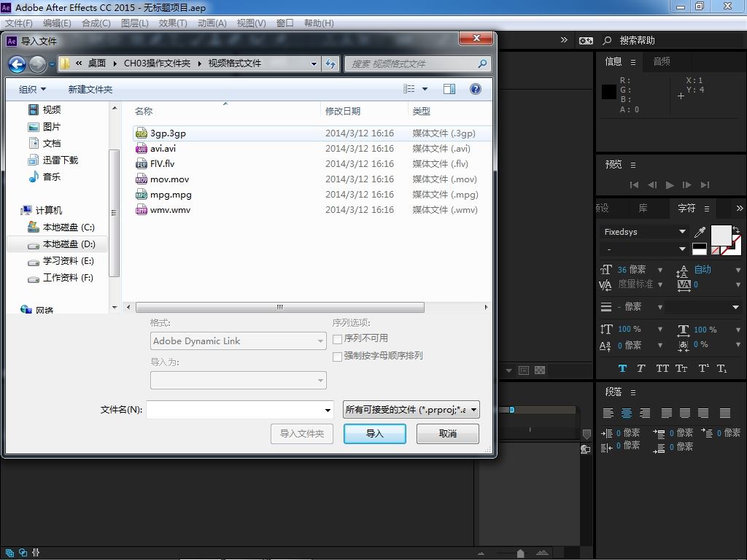Jump to last frame in Preview panel
747x560 pixels.
(705, 184)
